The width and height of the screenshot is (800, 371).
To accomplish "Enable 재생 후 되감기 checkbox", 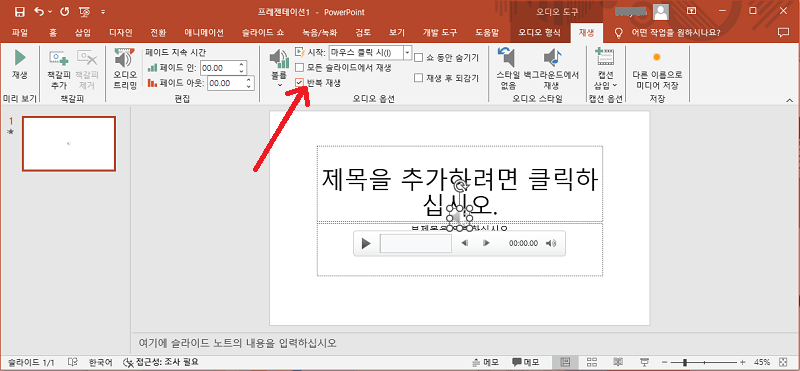I will click(x=419, y=78).
